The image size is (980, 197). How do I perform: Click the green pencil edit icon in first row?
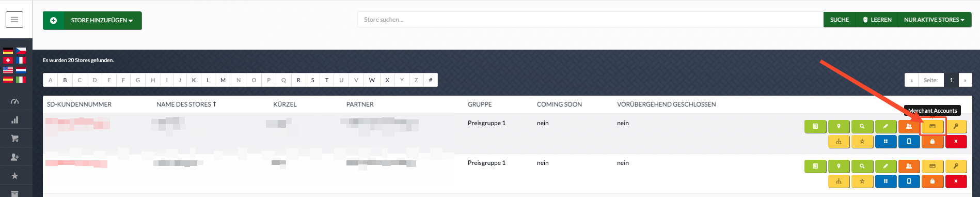(886, 126)
